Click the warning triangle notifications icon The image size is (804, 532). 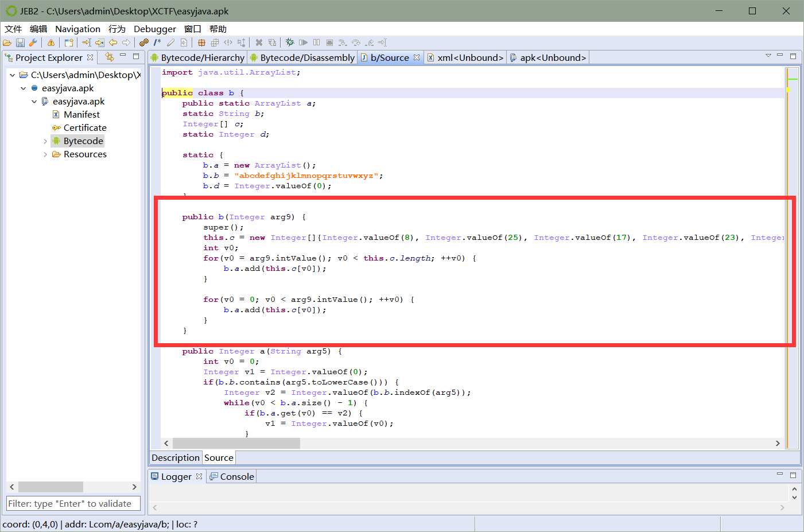point(51,42)
